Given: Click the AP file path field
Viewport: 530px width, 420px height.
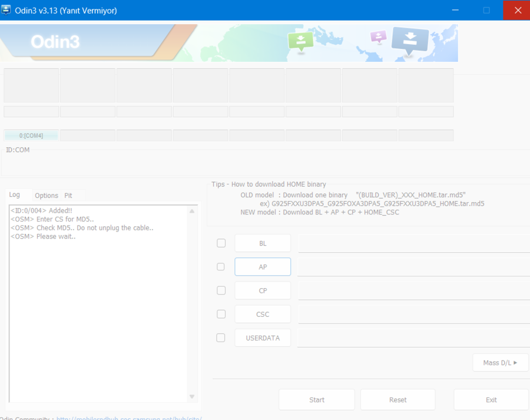Looking at the screenshot, I should [414, 267].
